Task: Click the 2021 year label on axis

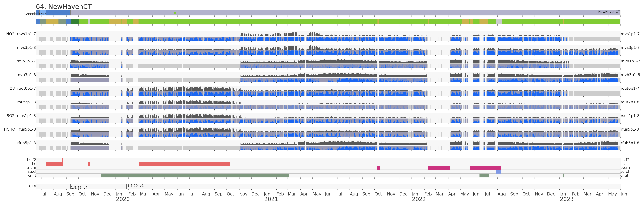Action: [x=271, y=199]
